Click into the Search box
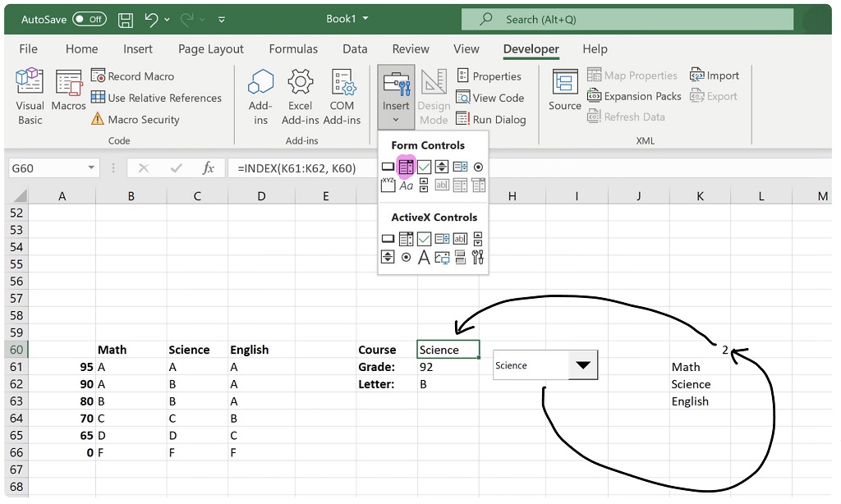This screenshot has height=504, width=841. tap(627, 19)
